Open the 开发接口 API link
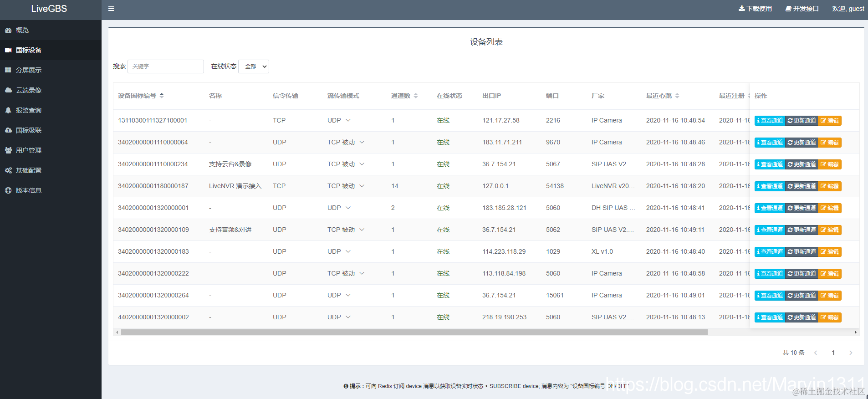Viewport: 868px width, 399px height. click(x=802, y=9)
